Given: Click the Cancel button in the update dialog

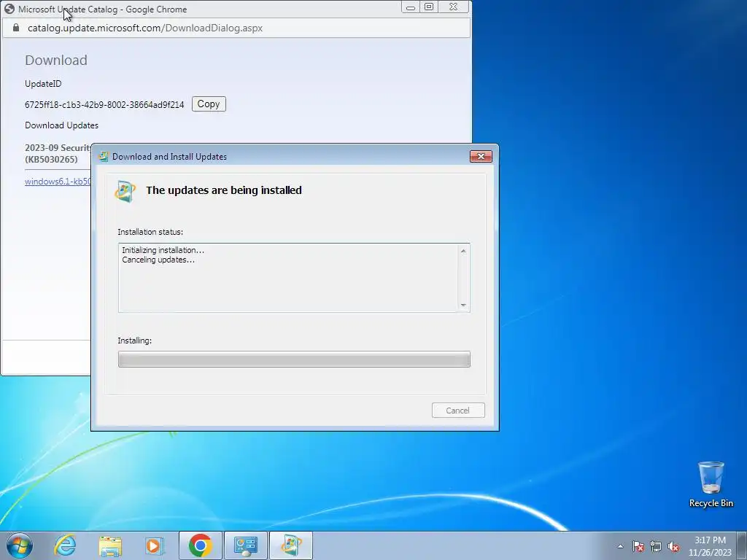Looking at the screenshot, I should click(458, 411).
